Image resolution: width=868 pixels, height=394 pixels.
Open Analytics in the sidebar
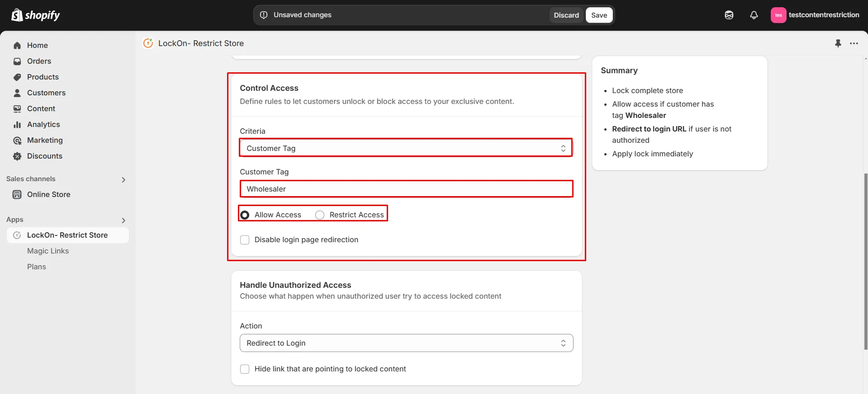(x=43, y=124)
